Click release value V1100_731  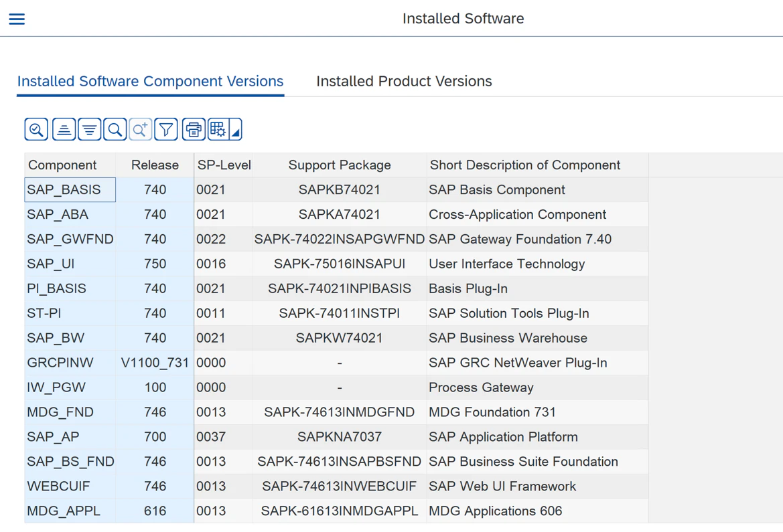[155, 363]
